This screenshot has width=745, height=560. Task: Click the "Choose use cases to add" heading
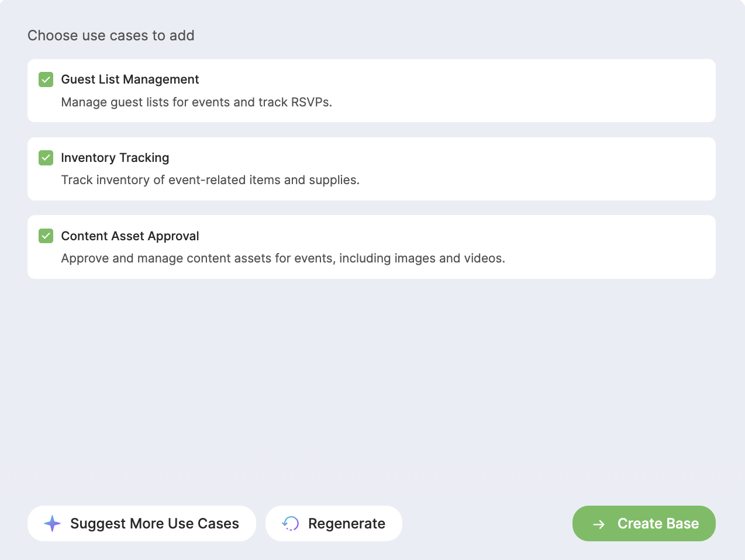pos(111,36)
